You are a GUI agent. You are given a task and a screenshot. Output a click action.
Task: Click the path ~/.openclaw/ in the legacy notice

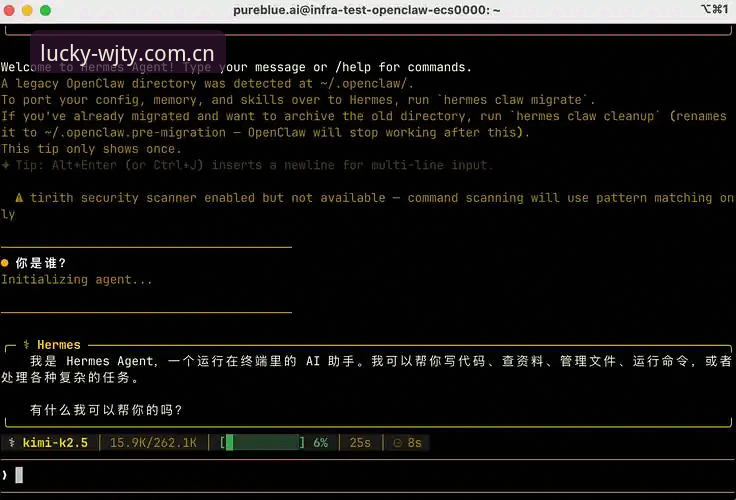point(363,84)
